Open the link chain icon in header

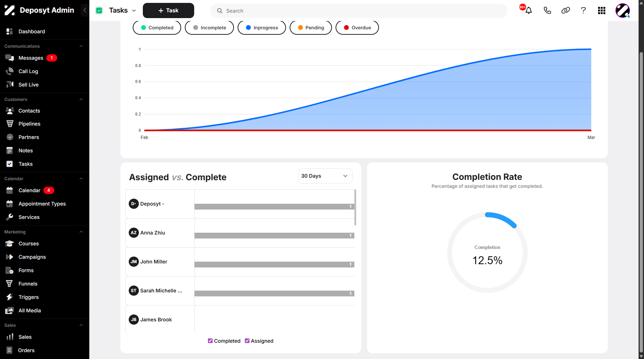(566, 10)
